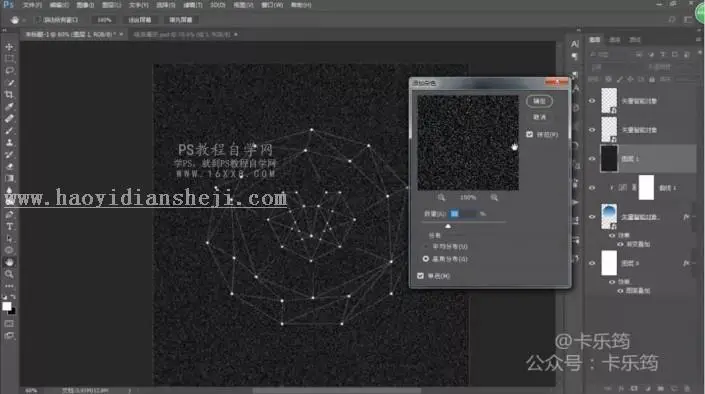
Task: Hide the 曲线 1 adjustment layer
Action: point(592,188)
